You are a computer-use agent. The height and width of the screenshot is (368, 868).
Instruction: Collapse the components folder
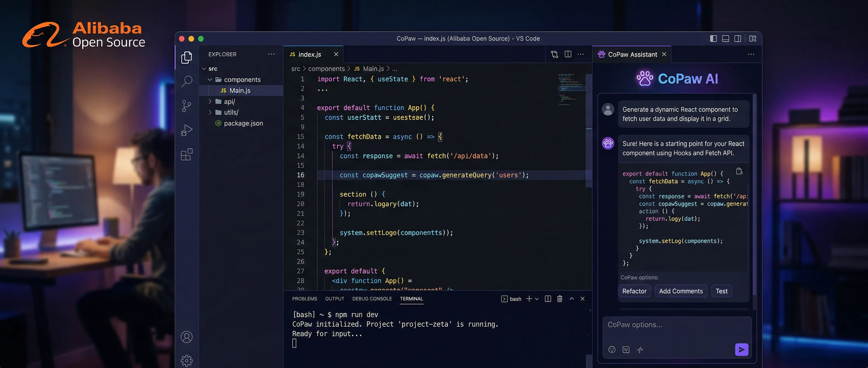[210, 79]
